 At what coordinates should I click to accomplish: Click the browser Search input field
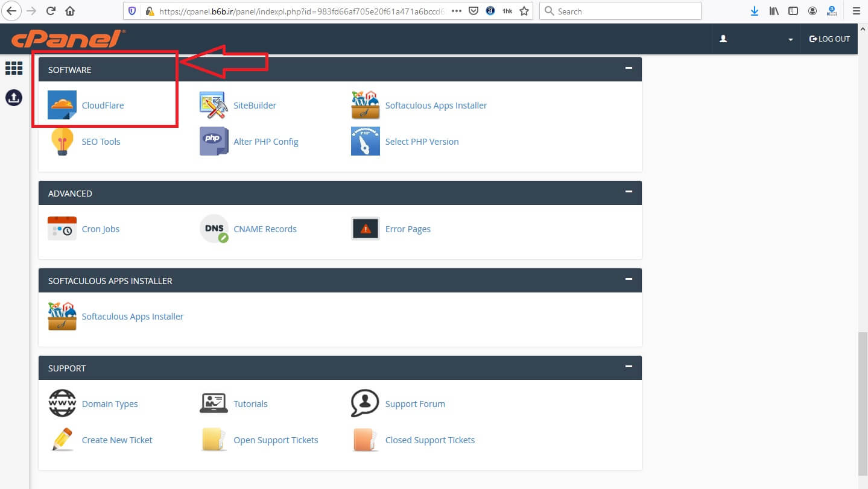coord(620,11)
